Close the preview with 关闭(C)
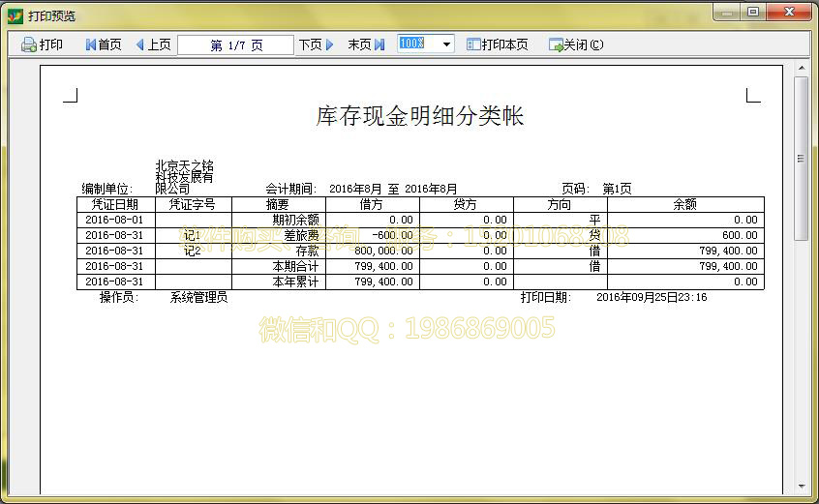This screenshot has height=504, width=819. (576, 44)
